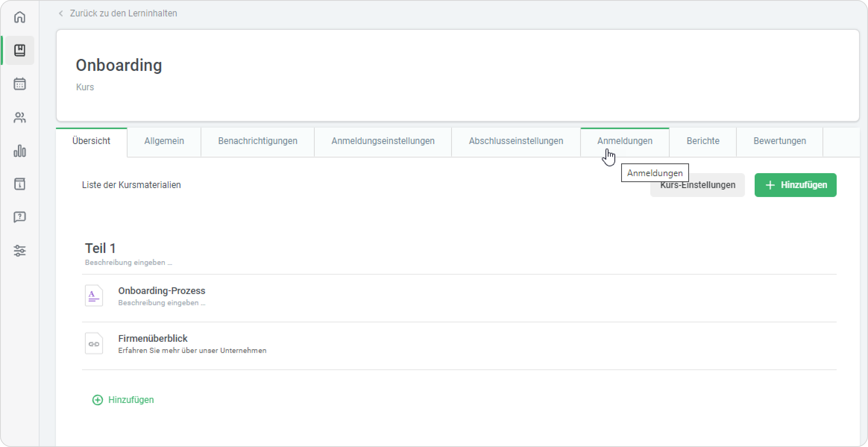Open the home icon in the sidebar
The width and height of the screenshot is (868, 447).
click(x=20, y=17)
